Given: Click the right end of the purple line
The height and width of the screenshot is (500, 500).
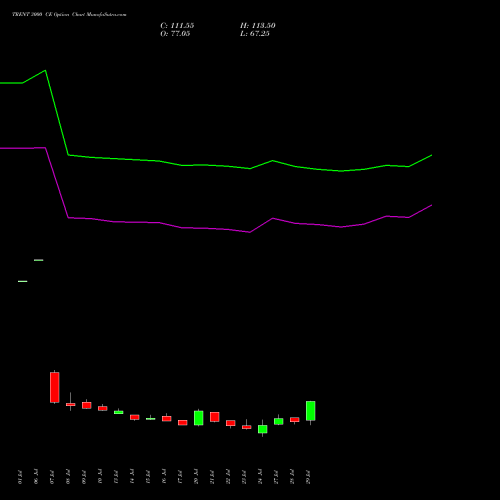Looking at the screenshot, I should 431,205.
